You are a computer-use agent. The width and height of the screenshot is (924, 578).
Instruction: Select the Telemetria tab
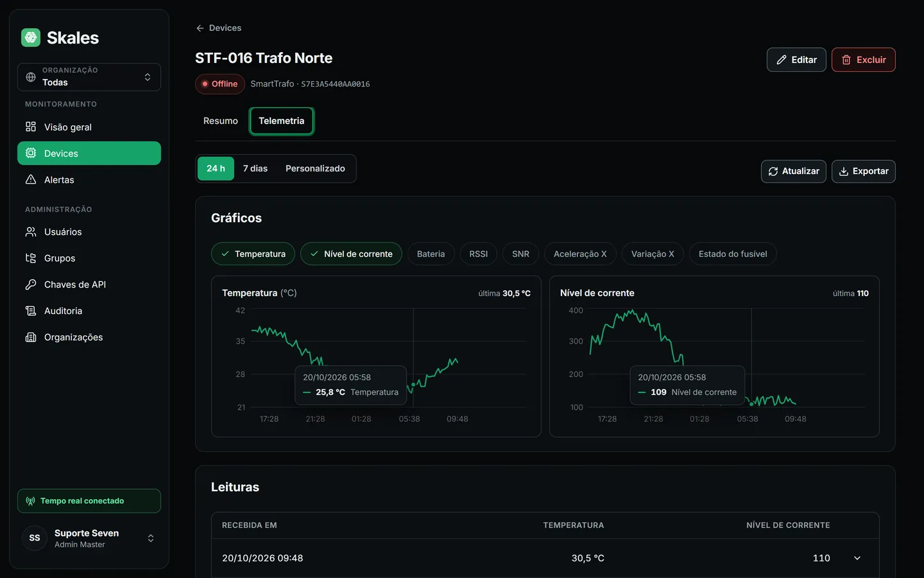282,121
